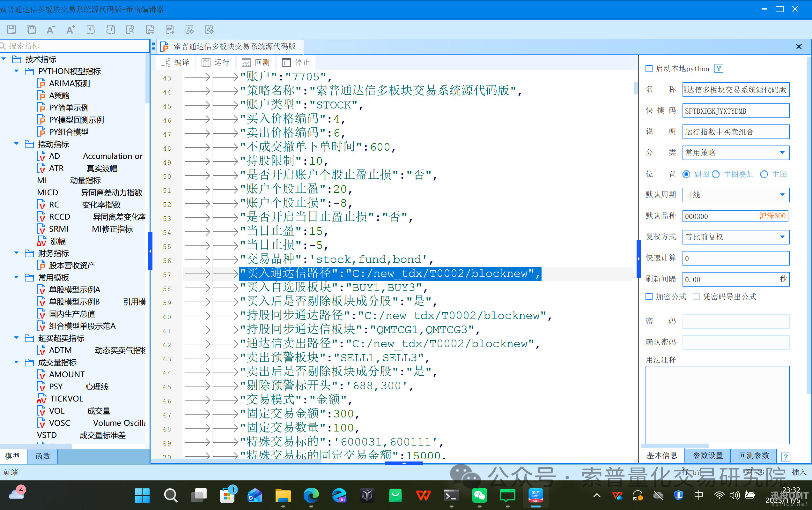Screen dimensions: 812x510
Task: Open the 复权方式 dropdown
Action: click(783, 237)
